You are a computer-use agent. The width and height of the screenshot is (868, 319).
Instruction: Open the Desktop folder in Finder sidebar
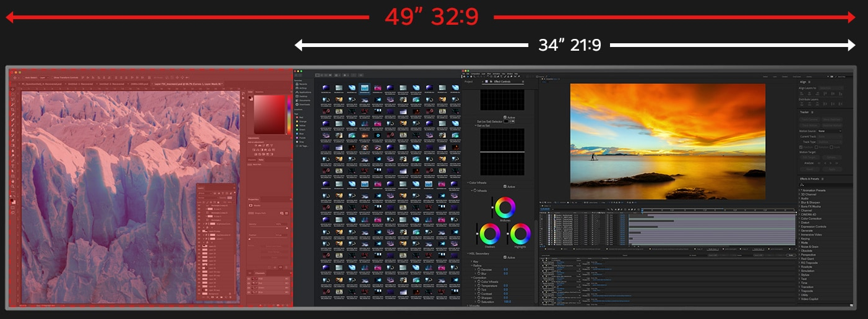tap(303, 96)
